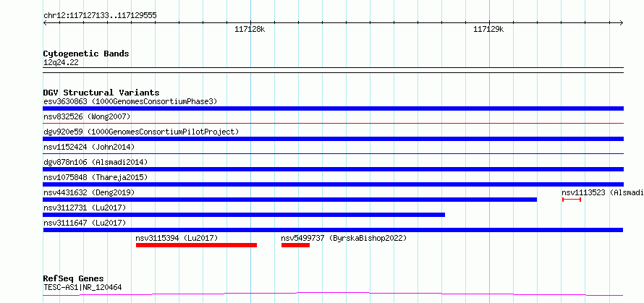Select the blue bar under nsv4431632

coord(290,200)
